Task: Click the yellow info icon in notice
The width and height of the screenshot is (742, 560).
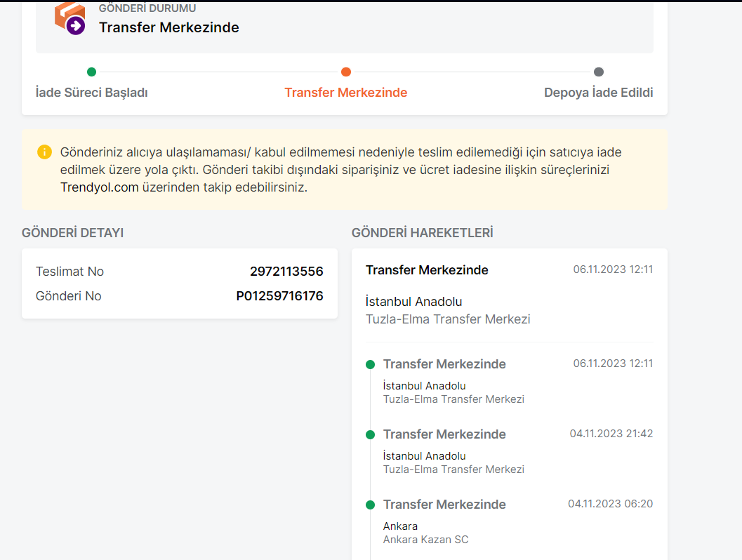Action: coord(45,152)
